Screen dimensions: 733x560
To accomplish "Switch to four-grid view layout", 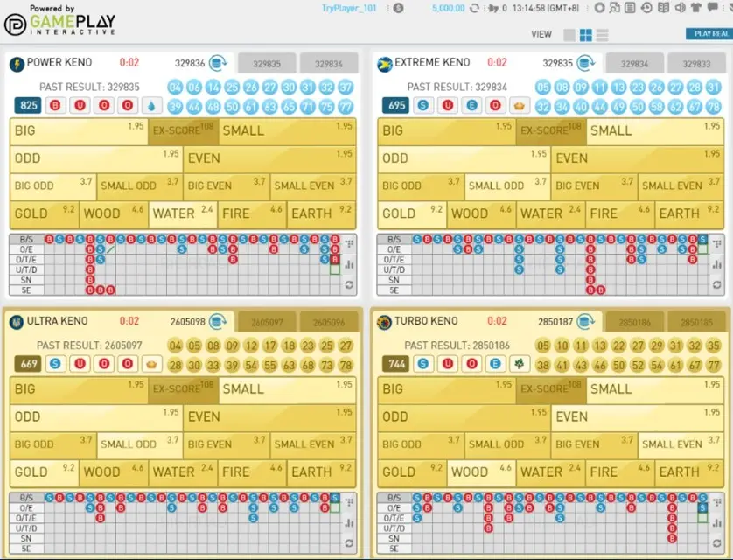I will [x=585, y=35].
